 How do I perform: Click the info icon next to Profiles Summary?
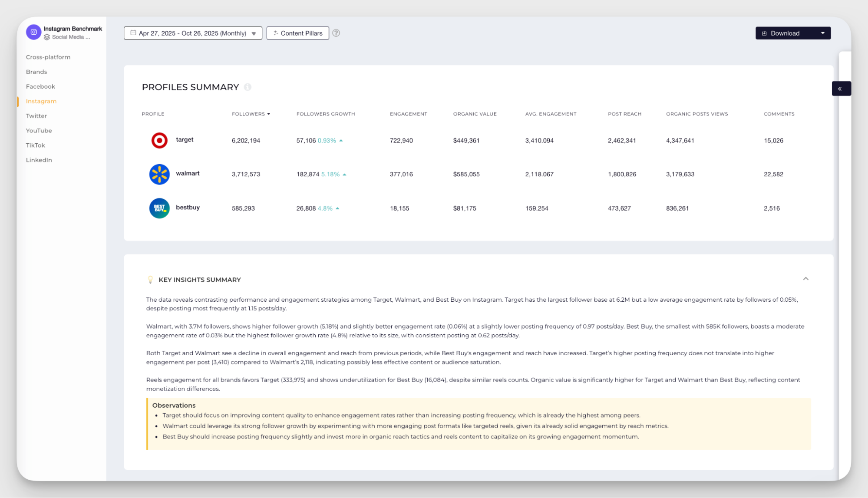248,87
